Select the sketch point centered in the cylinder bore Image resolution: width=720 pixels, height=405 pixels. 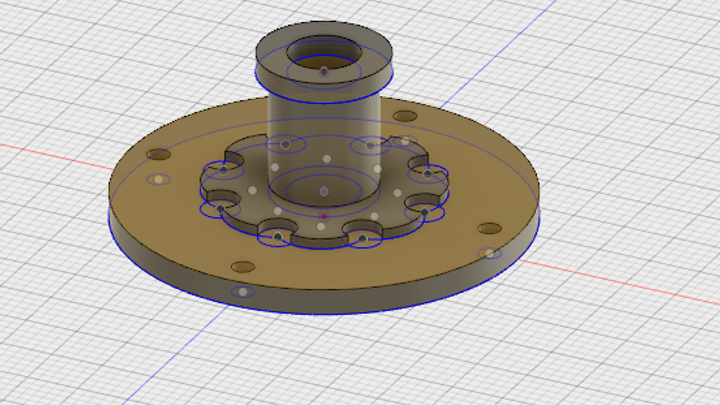[x=324, y=71]
